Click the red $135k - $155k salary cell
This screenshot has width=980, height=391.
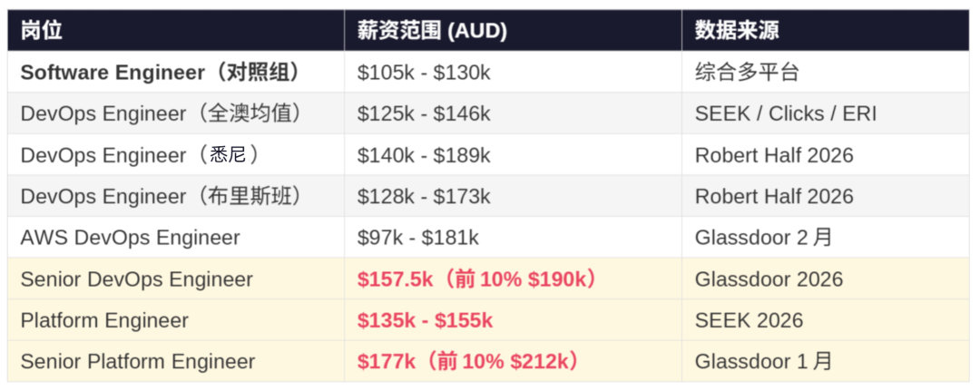tap(425, 320)
